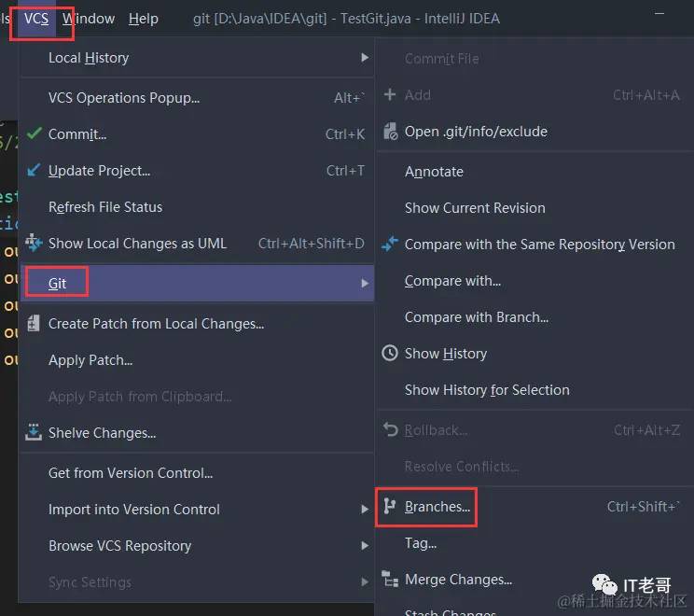The image size is (694, 616).
Task: Click the green Commit checkmark icon
Action: (35, 133)
